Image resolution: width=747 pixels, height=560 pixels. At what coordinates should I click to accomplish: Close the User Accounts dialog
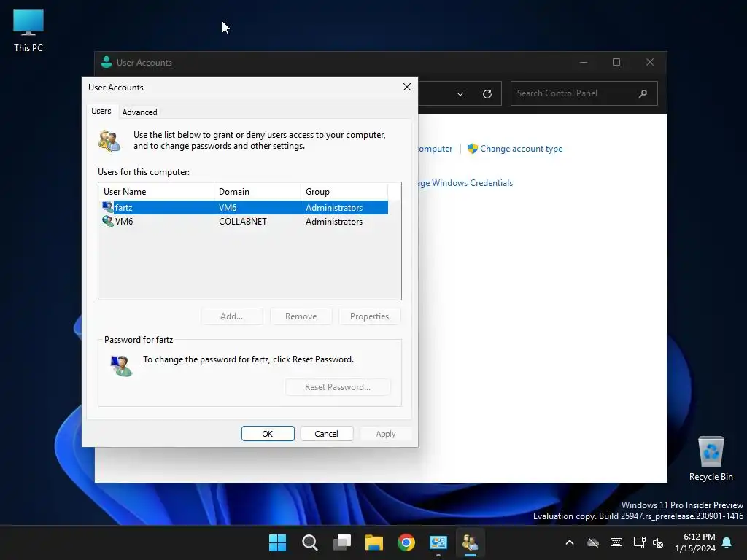(407, 87)
